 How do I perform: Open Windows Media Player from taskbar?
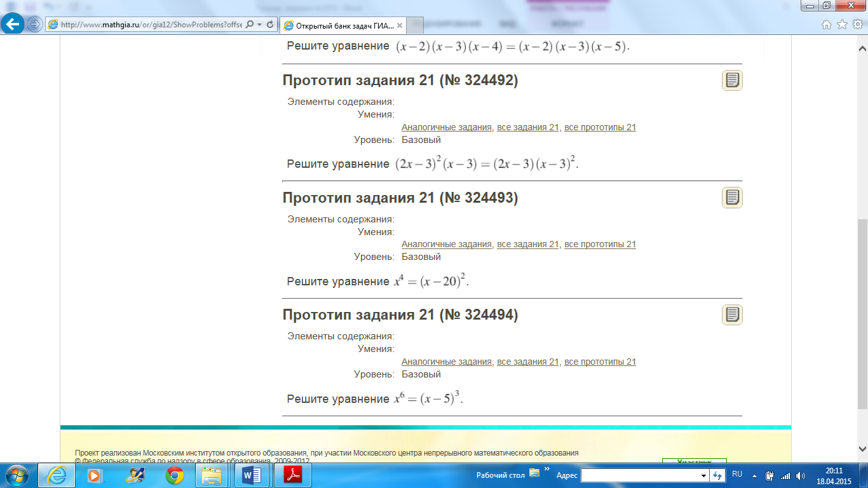pyautogui.click(x=95, y=475)
